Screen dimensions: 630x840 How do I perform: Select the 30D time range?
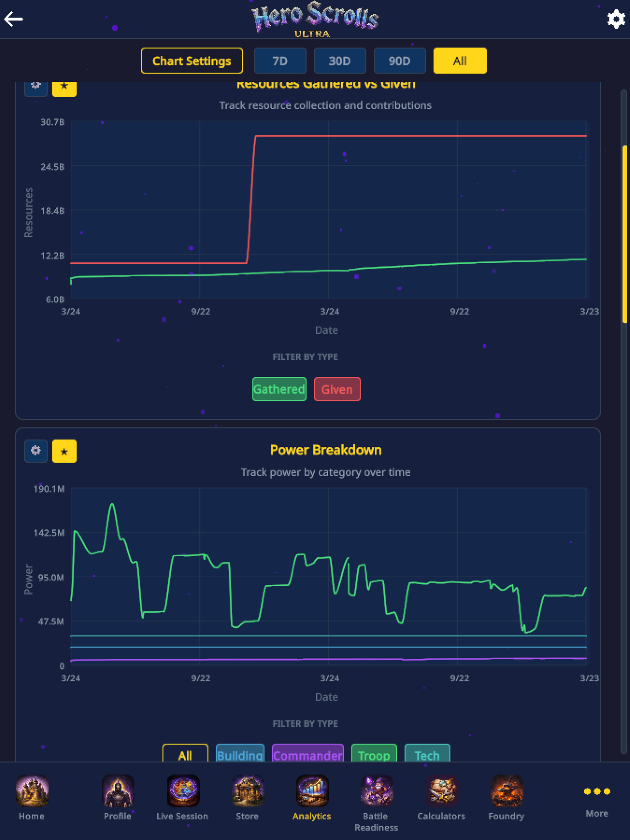tap(340, 61)
